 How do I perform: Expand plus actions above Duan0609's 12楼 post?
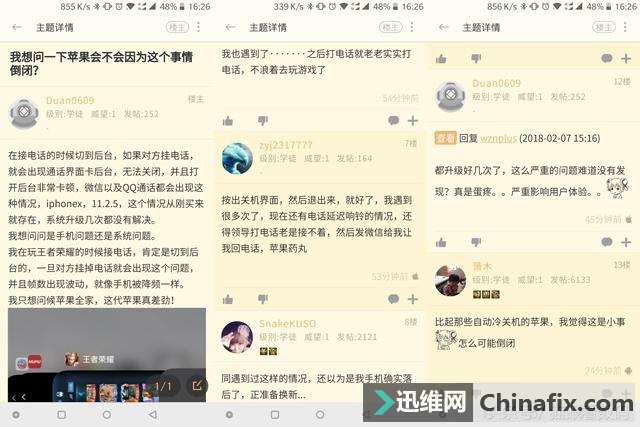(x=626, y=59)
